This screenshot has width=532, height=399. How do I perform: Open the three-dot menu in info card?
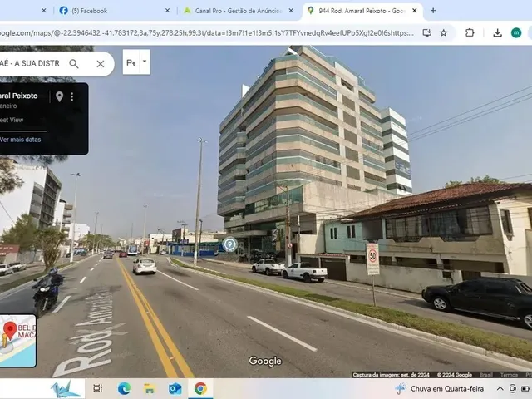pos(72,96)
